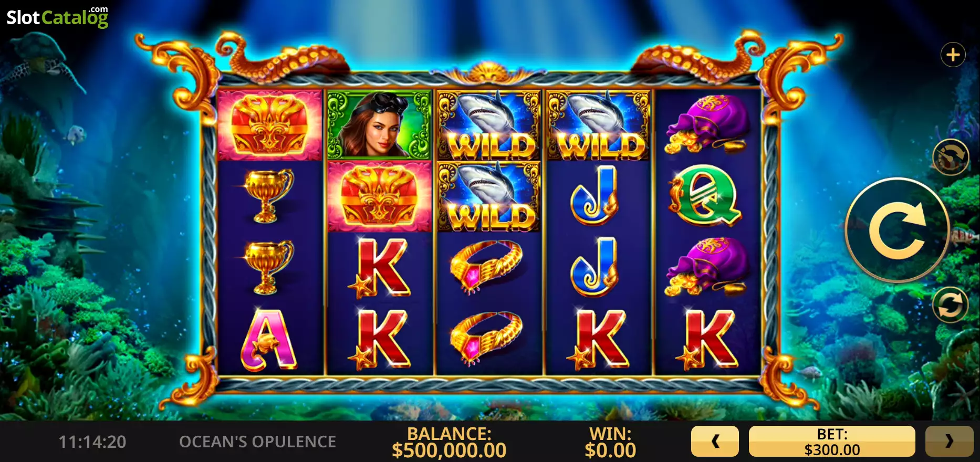Click the pink A symbol

[268, 340]
